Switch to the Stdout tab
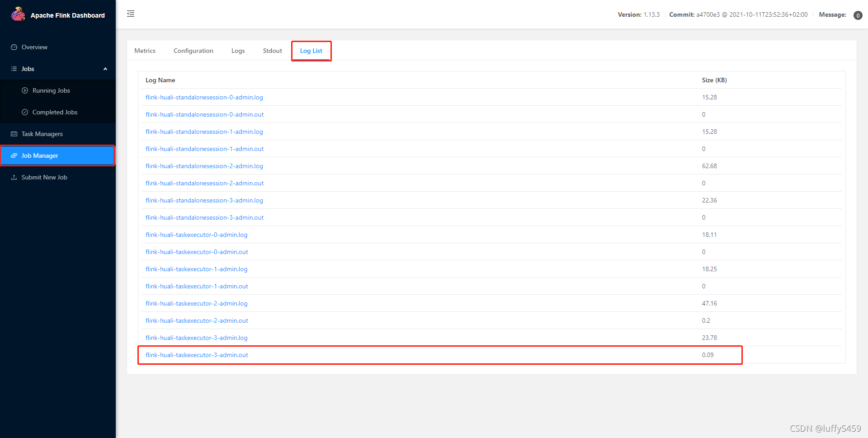This screenshot has width=868, height=438. pos(273,51)
